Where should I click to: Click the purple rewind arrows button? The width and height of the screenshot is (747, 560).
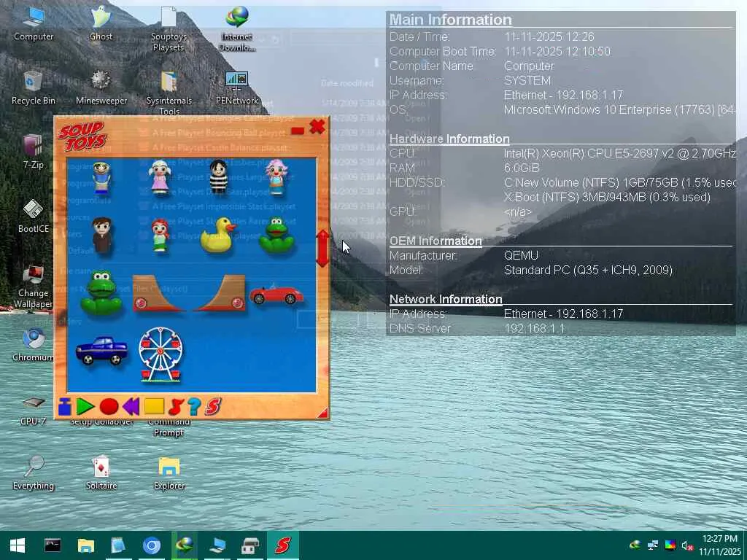click(131, 407)
